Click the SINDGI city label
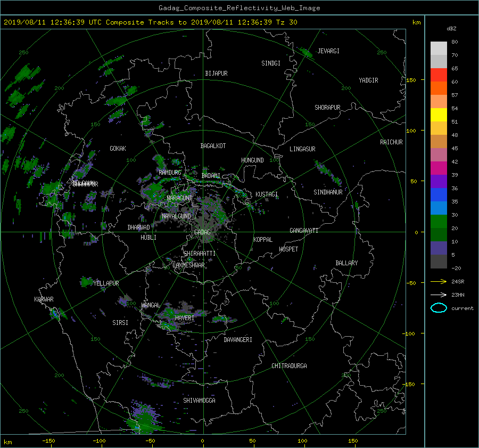Screen dimensions: 479x448 tap(271, 63)
